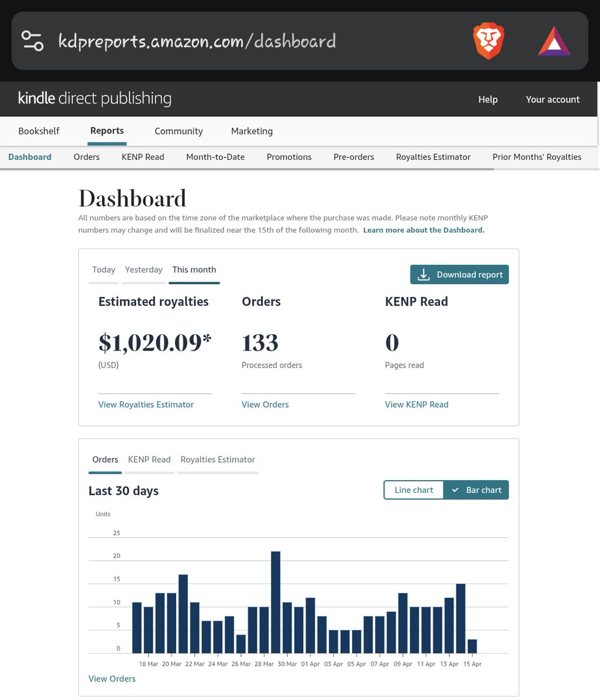Switch to Line chart view
Screen dimensions: 600x700
414,490
